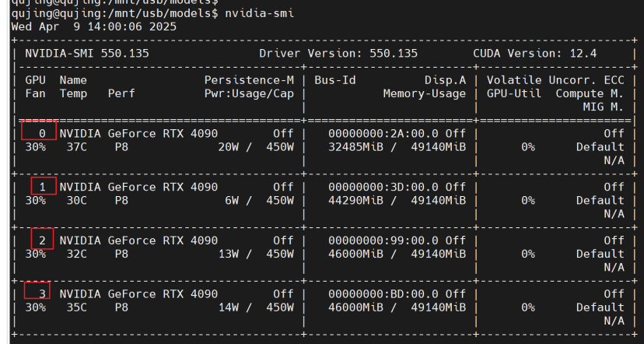Select the 6W power usage value
Screen dimensions: 644x344
pyautogui.click(x=232, y=201)
